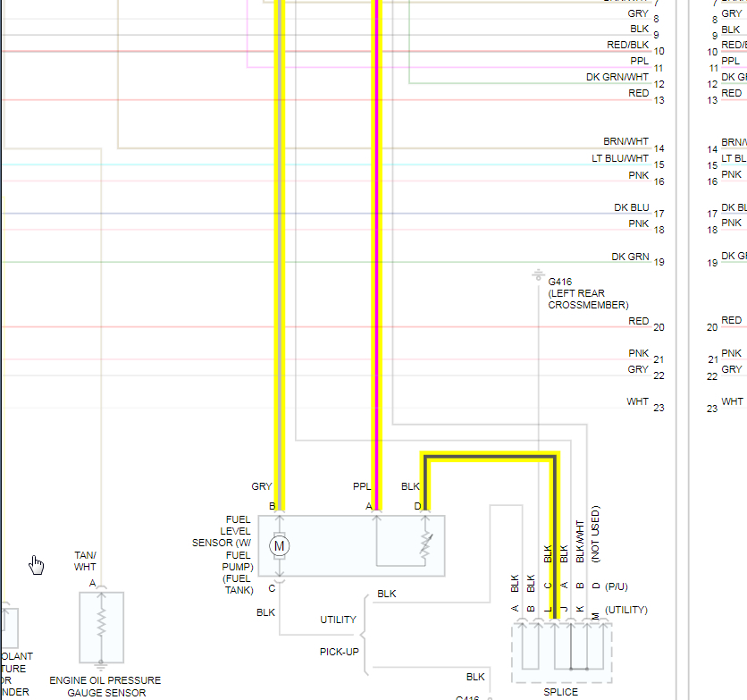Click the PICK-UP label
The image size is (747, 700).
(340, 652)
